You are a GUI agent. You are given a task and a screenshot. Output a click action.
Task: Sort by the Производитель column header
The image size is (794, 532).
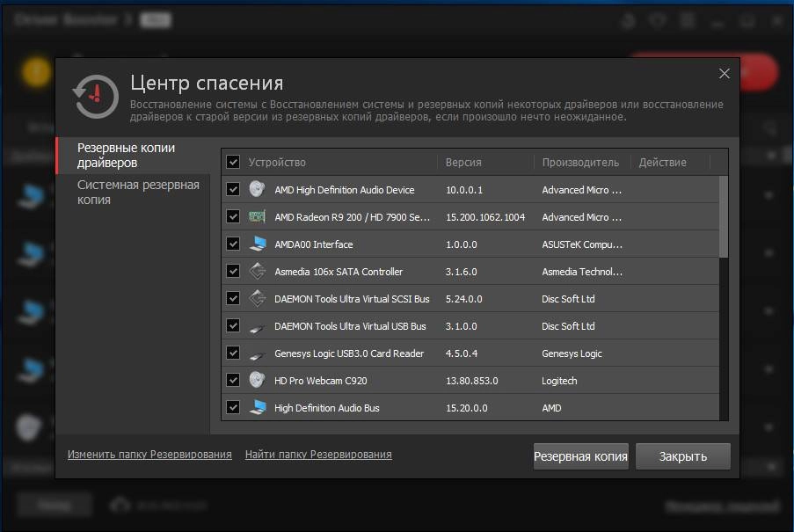click(580, 163)
